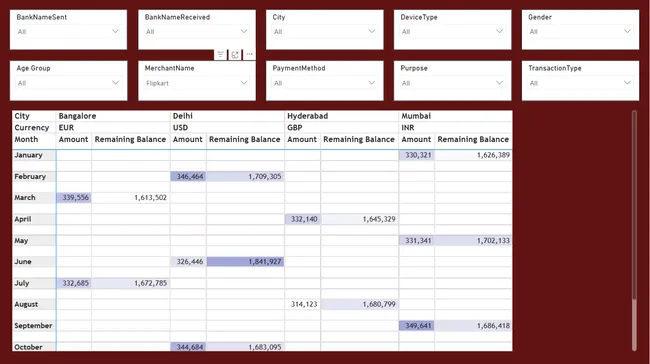Select the 331,341 amount cell
Image resolution: width=650 pixels, height=364 pixels.
417,240
